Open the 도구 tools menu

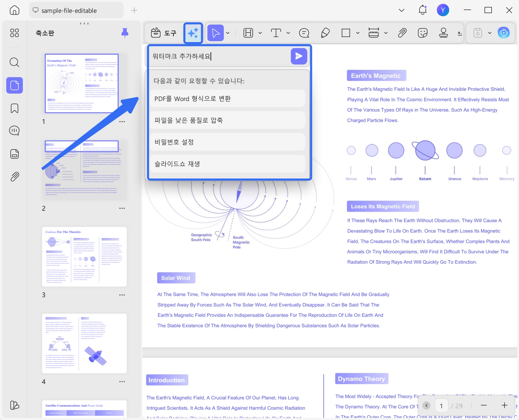pyautogui.click(x=164, y=33)
